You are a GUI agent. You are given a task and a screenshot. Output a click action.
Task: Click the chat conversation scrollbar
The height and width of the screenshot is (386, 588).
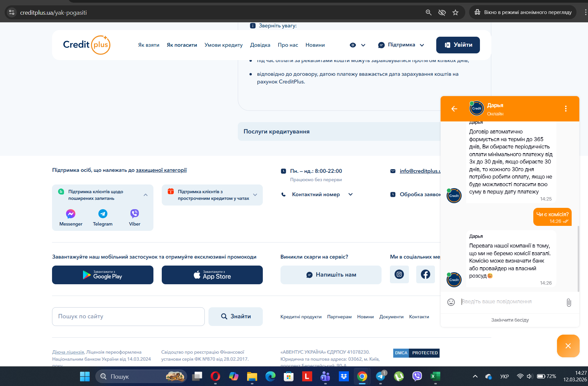(578, 259)
